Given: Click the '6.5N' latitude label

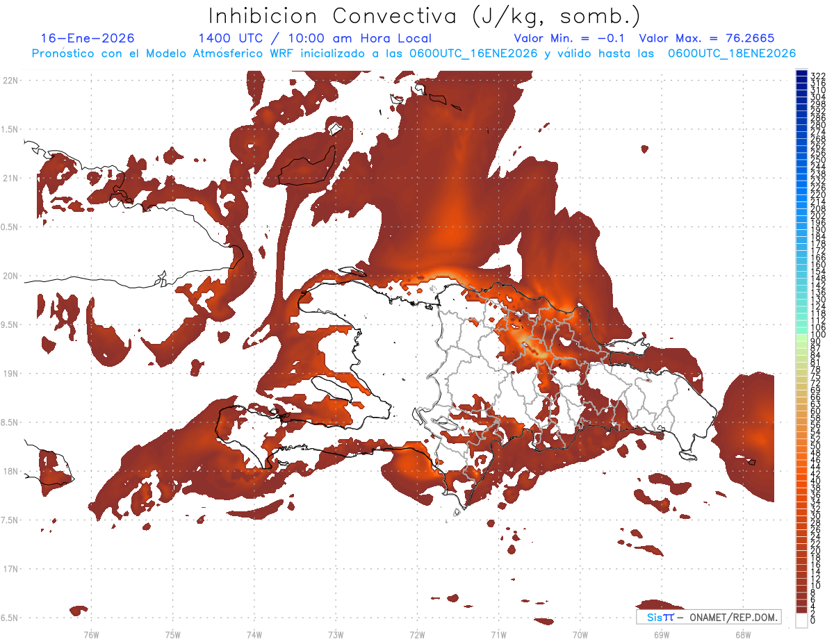Looking at the screenshot, I should (10, 618).
